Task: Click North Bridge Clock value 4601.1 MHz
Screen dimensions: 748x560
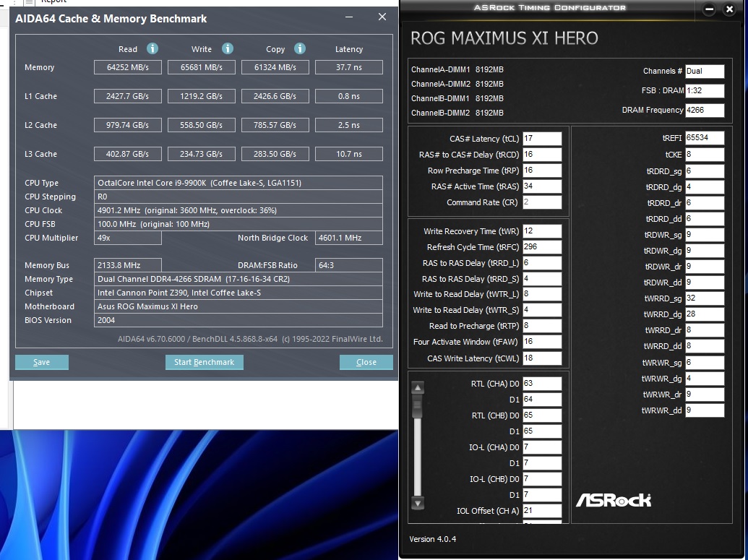Action: click(349, 238)
